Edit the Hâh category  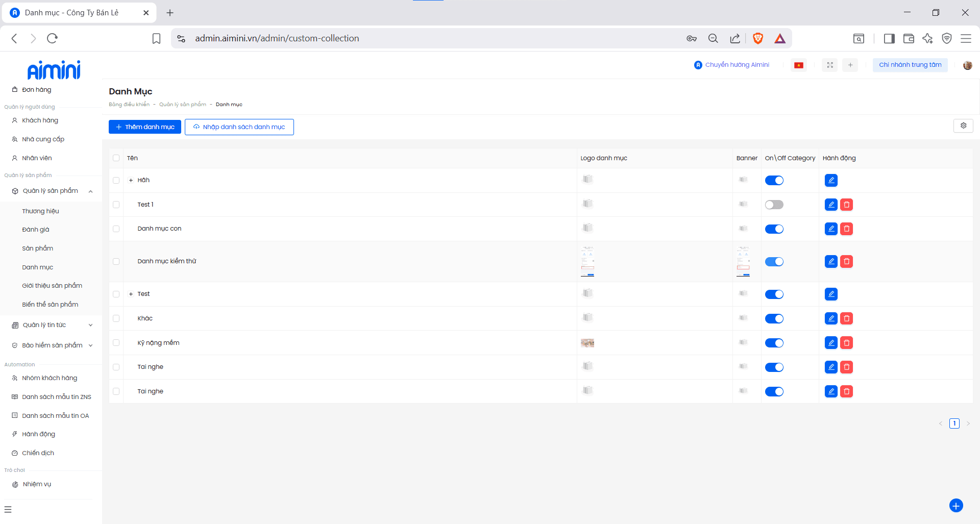pyautogui.click(x=831, y=180)
